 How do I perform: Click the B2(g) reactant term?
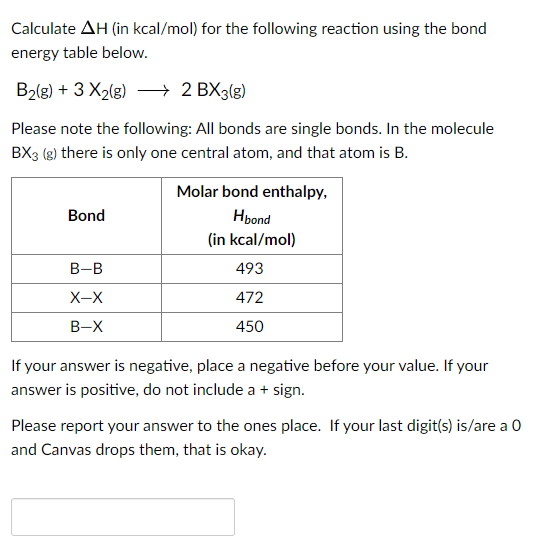[34, 90]
